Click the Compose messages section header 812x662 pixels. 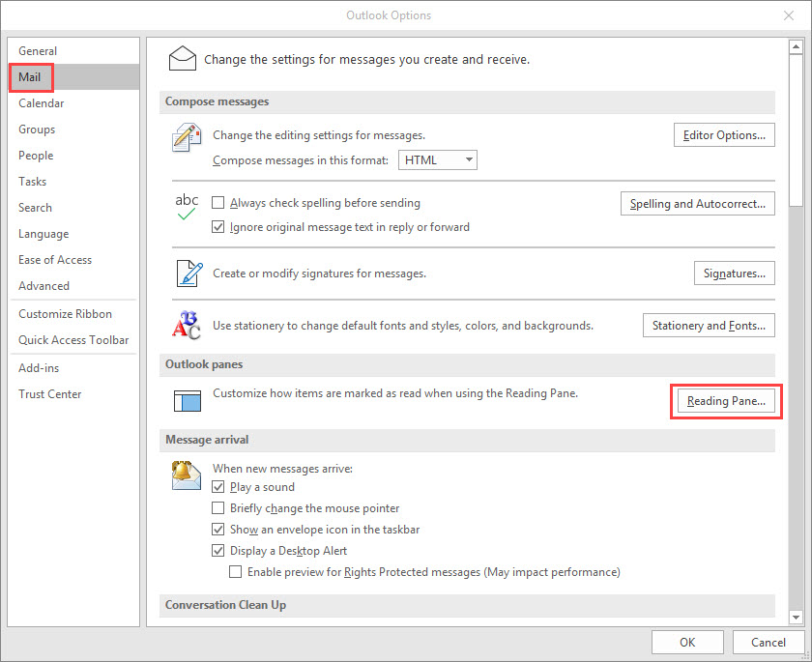[467, 101]
